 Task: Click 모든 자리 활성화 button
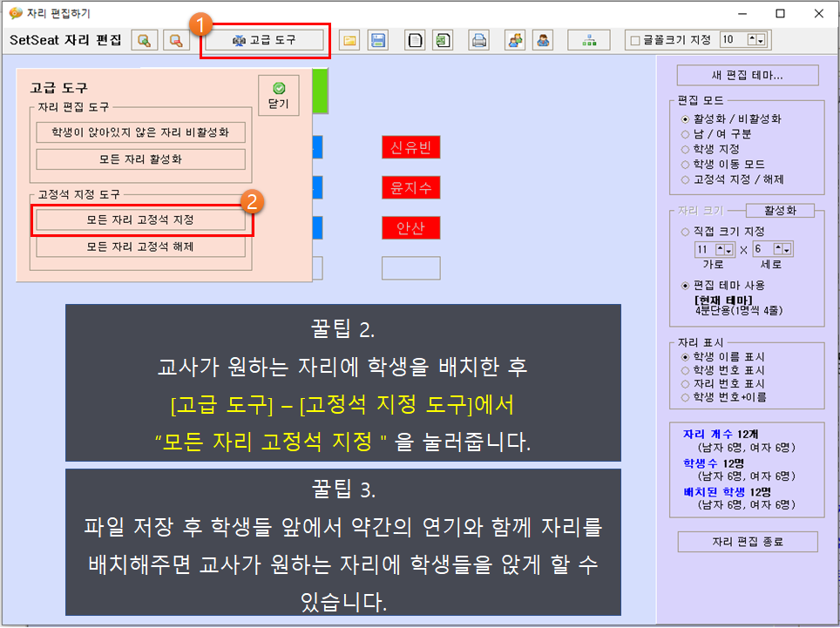click(x=140, y=159)
